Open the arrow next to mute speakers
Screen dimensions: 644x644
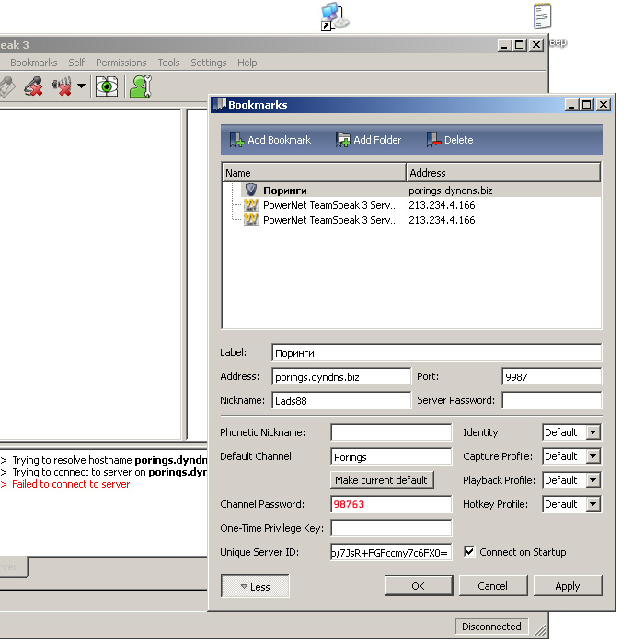pos(81,86)
